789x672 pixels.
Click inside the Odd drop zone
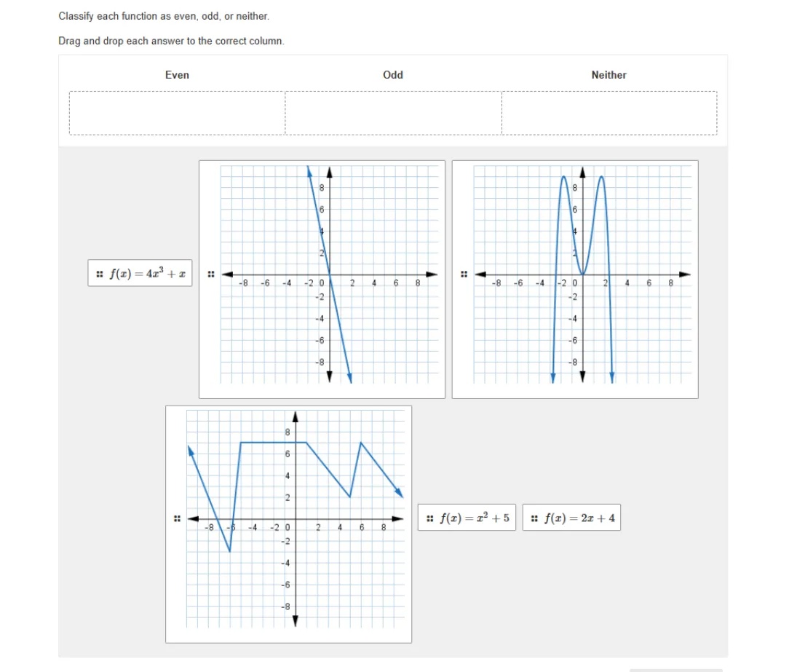[393, 113]
